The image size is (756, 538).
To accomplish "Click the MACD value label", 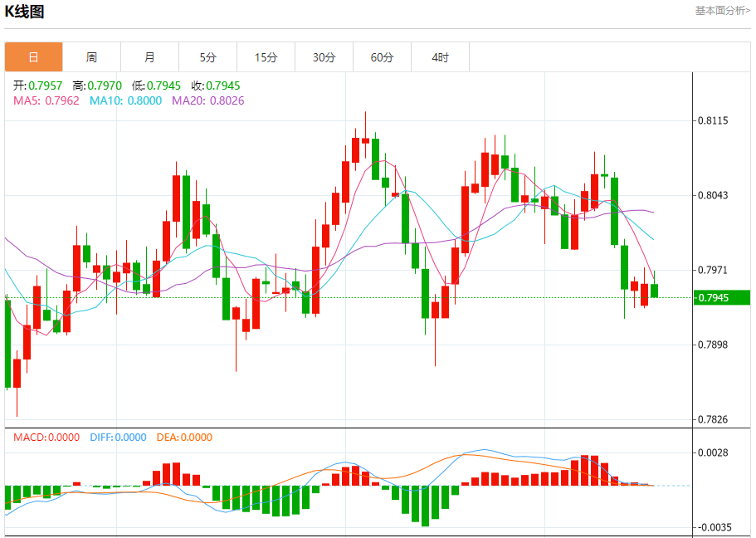I will click(x=46, y=438).
